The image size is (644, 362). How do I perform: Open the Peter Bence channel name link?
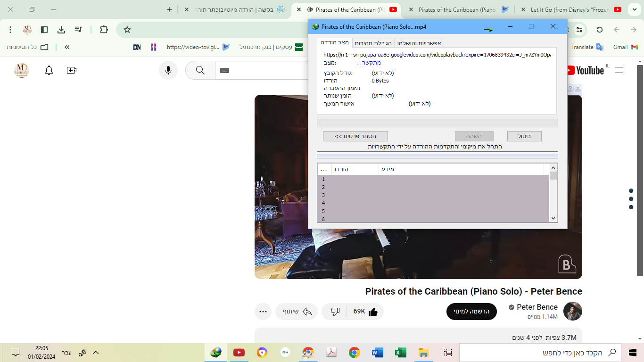pyautogui.click(x=537, y=307)
